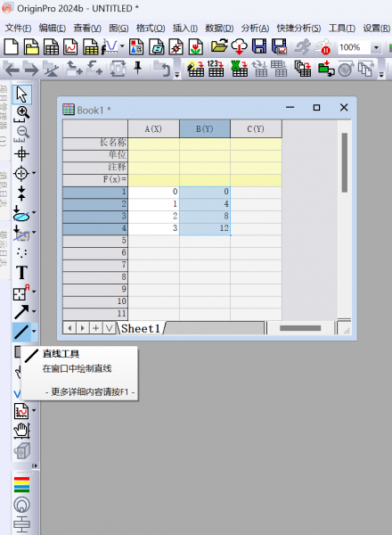Select the screen reader crosshair tool
392x535 pixels.
pos(21,154)
